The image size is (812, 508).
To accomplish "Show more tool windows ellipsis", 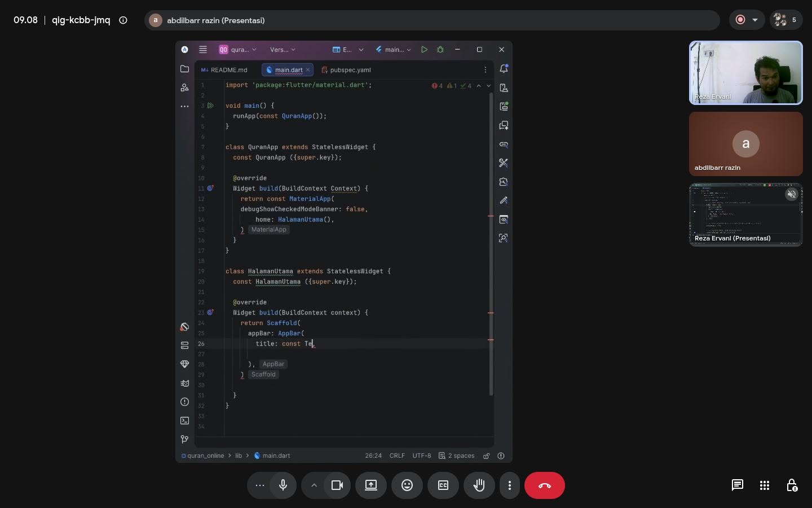I will point(184,106).
